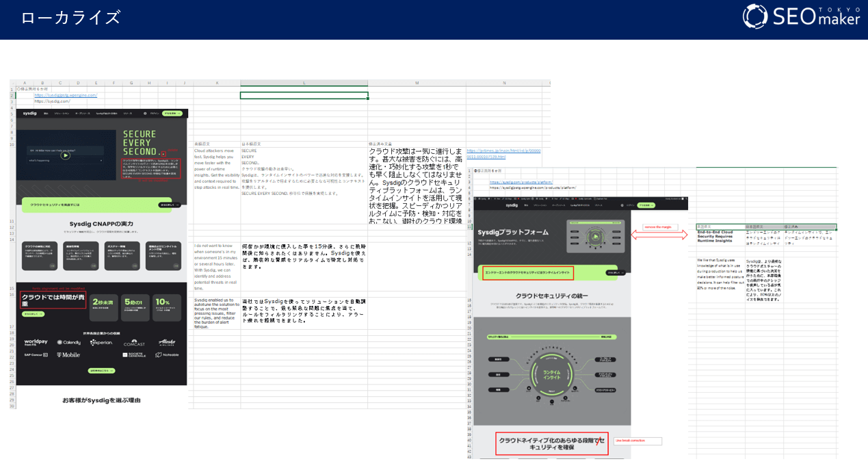
Task: Select column header N in left spreadsheet
Action: (x=505, y=83)
